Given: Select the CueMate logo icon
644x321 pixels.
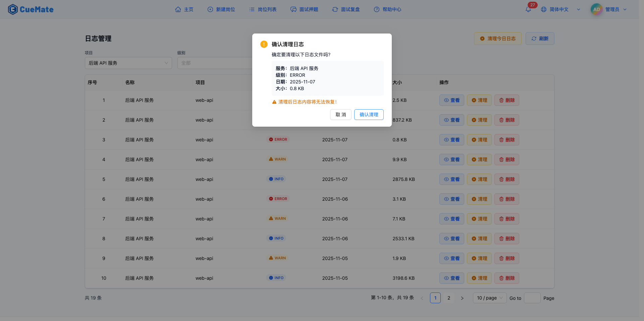Looking at the screenshot, I should click(12, 9).
